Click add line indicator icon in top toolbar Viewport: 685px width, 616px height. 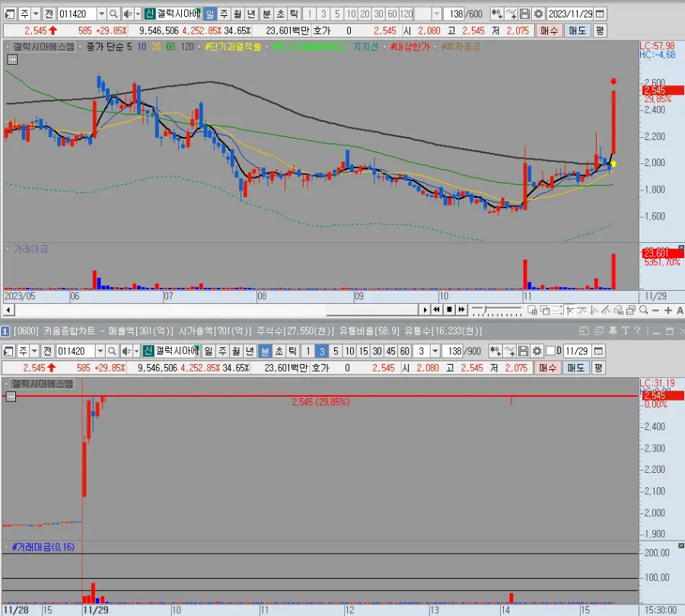511,14
